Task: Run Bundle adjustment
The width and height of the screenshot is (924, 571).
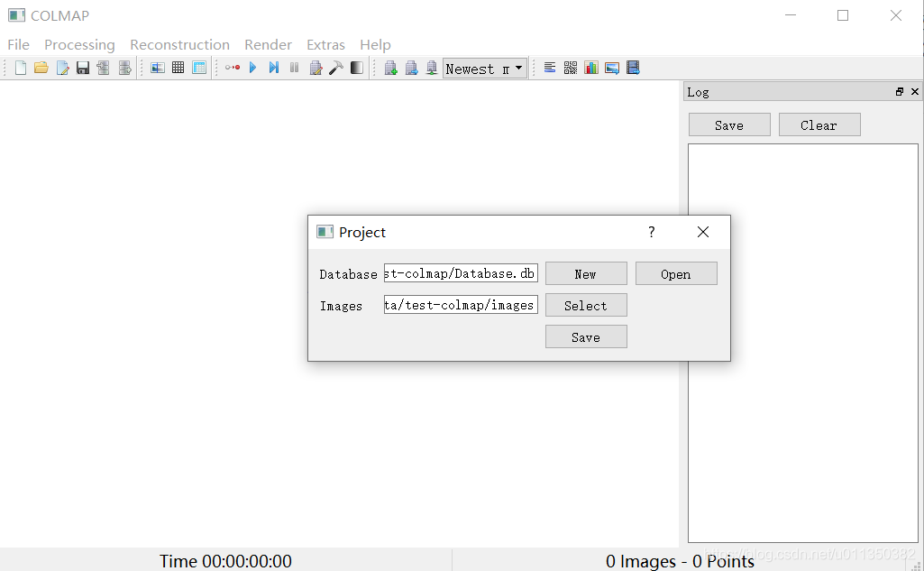Action: 316,67
